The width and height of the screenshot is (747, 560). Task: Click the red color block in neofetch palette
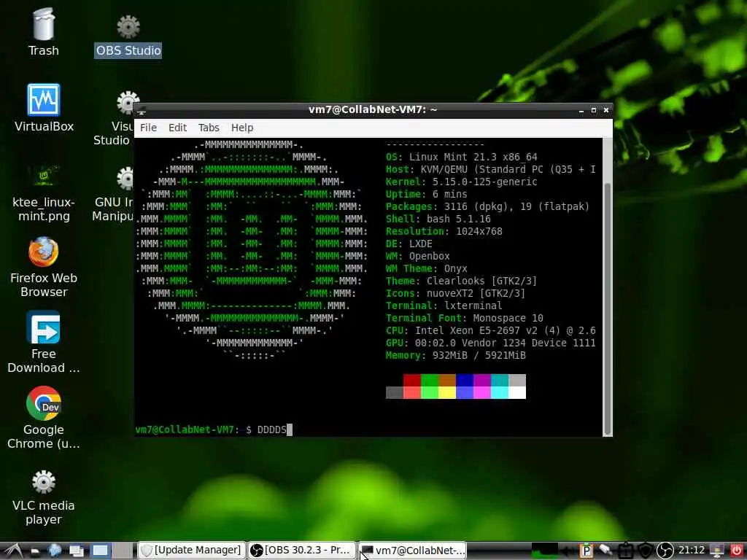[412, 380]
